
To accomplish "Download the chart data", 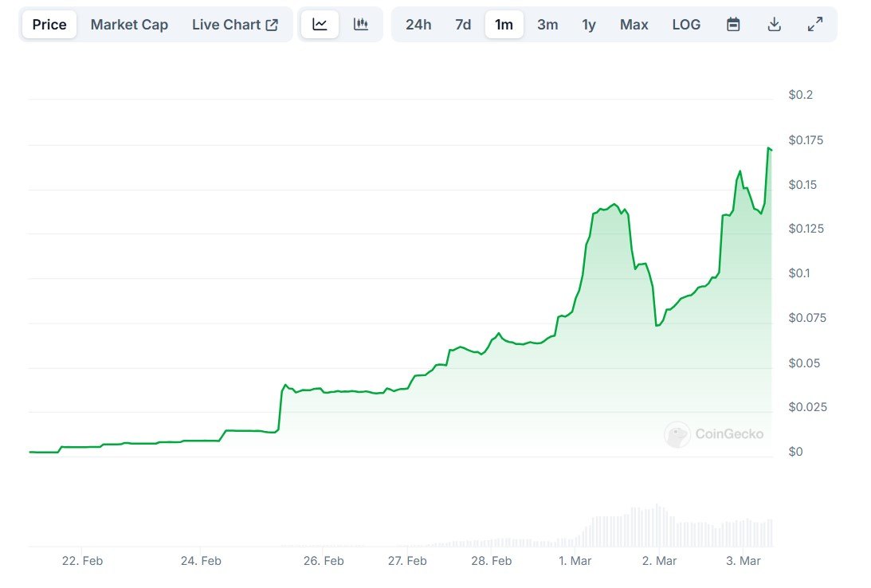I will click(x=775, y=25).
